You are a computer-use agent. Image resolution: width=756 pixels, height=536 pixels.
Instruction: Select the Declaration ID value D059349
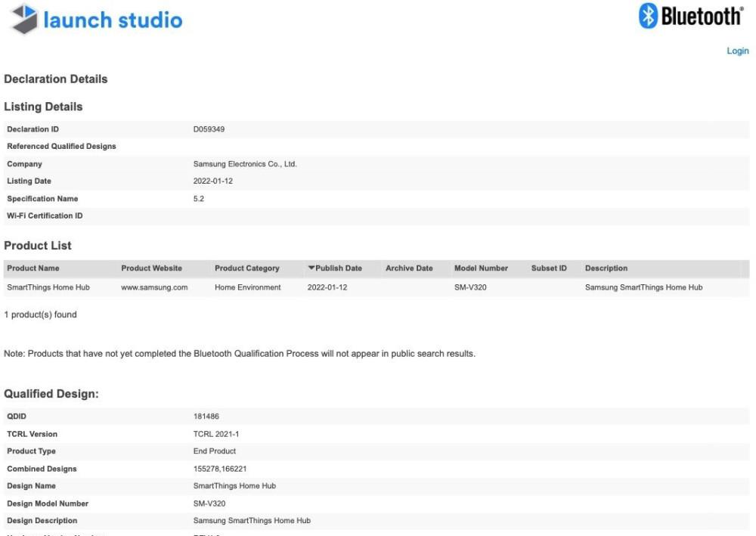(209, 129)
